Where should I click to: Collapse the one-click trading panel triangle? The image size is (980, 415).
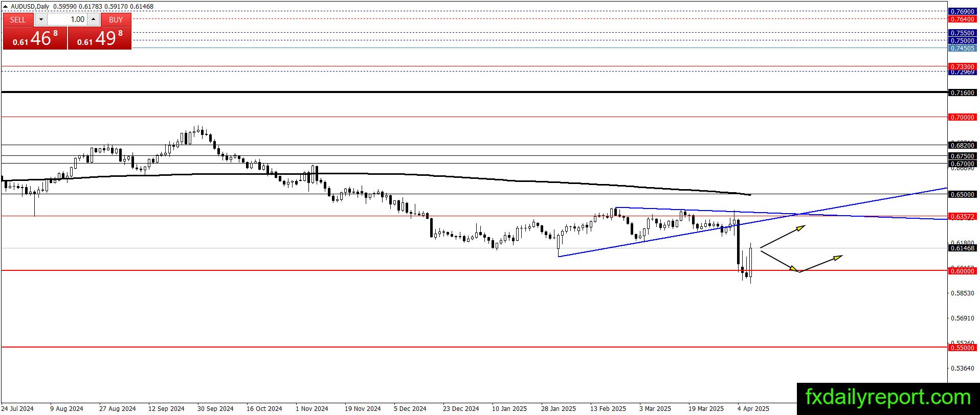coord(6,7)
